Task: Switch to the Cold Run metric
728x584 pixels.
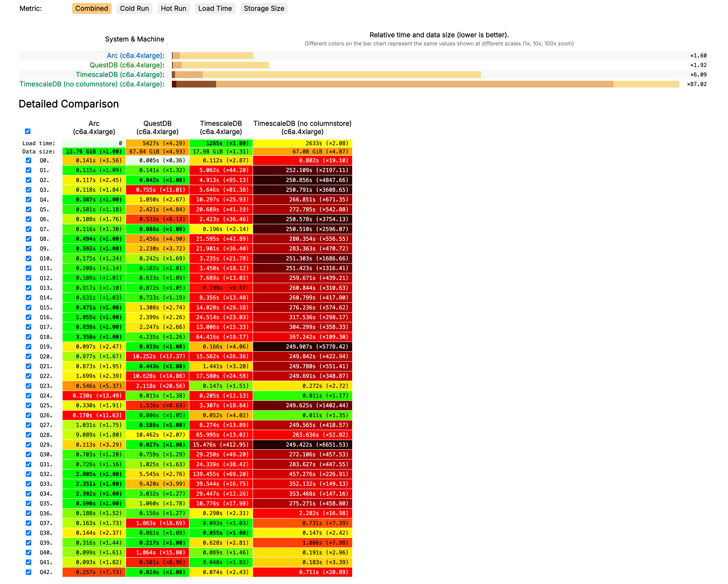Action: (x=134, y=8)
